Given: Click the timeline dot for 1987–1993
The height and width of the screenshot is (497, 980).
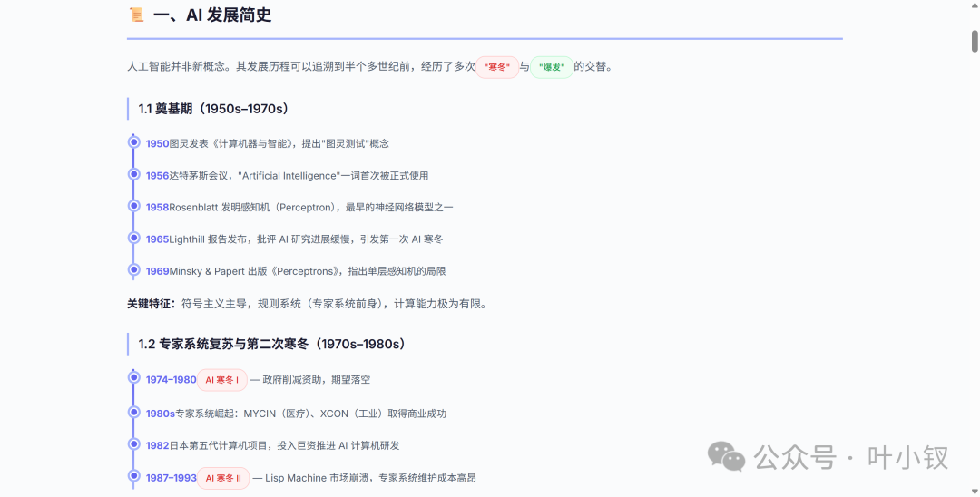Looking at the screenshot, I should tap(133, 475).
